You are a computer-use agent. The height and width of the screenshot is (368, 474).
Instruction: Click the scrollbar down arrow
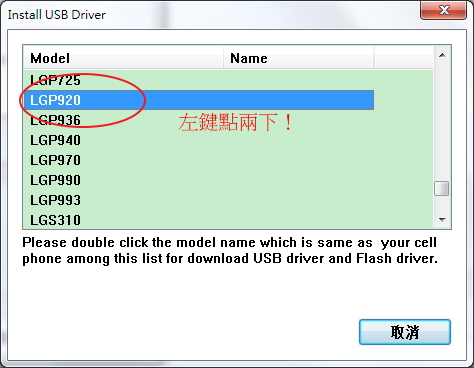coord(442,220)
